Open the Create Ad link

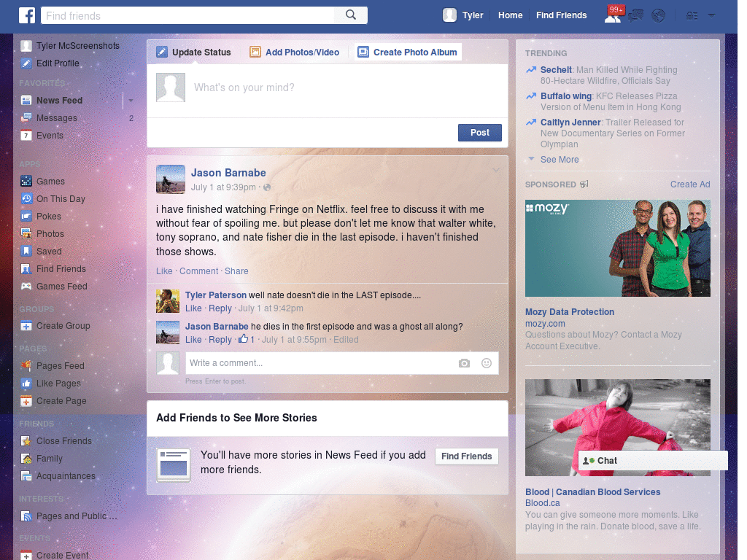pos(690,184)
